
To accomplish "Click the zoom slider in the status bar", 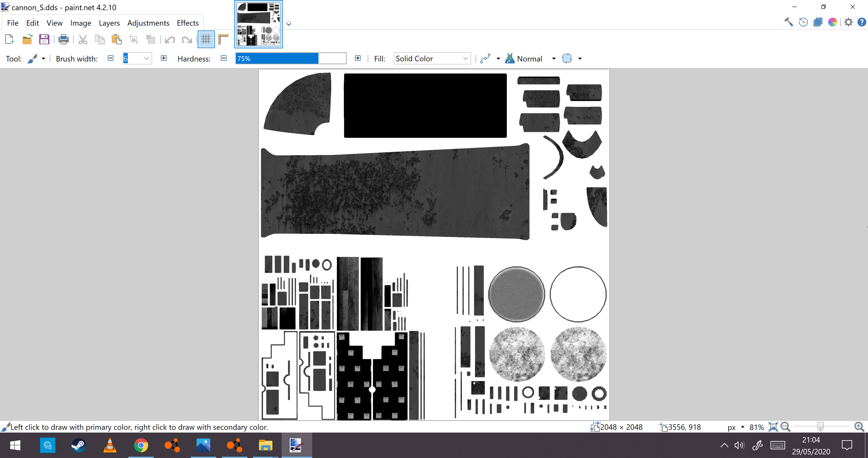I will point(822,427).
